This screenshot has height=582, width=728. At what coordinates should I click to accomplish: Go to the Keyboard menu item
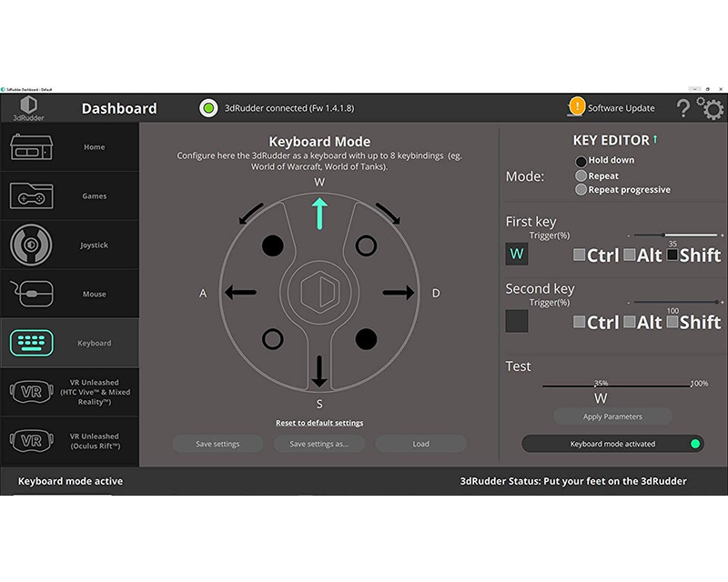(70, 343)
